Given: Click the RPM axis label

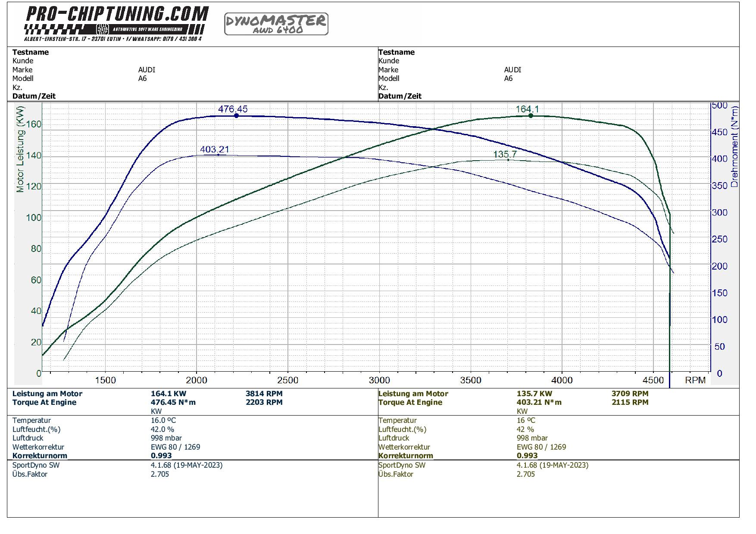Looking at the screenshot, I should (x=695, y=380).
